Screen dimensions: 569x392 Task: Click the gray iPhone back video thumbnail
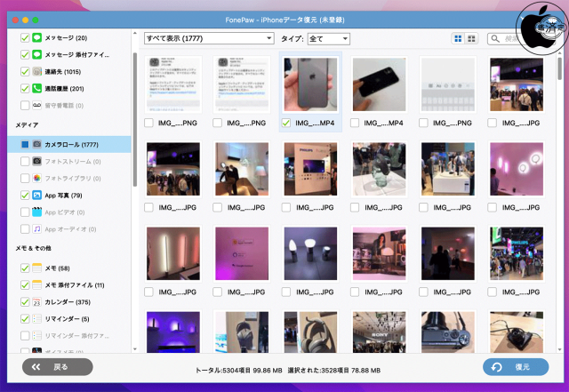(310, 84)
